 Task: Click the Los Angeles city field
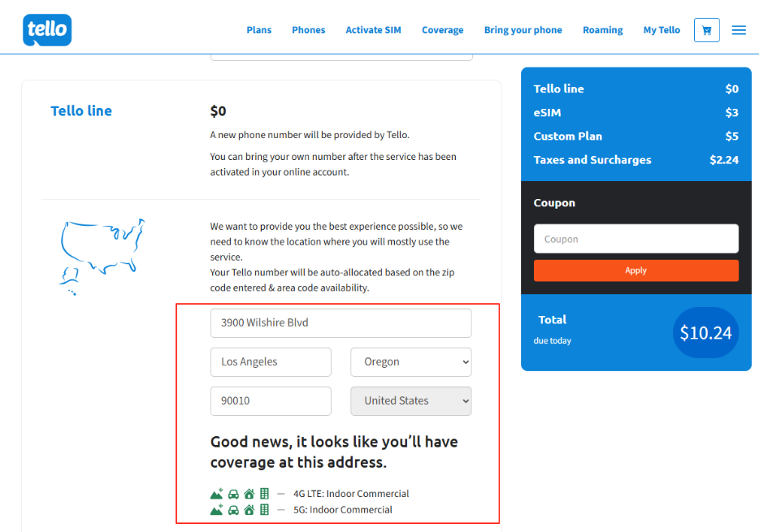point(271,361)
